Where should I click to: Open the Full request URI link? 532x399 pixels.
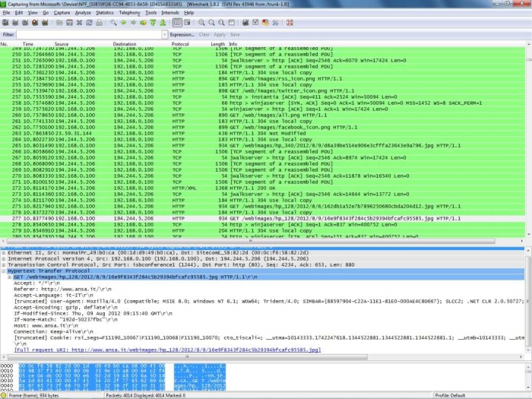(x=167, y=350)
